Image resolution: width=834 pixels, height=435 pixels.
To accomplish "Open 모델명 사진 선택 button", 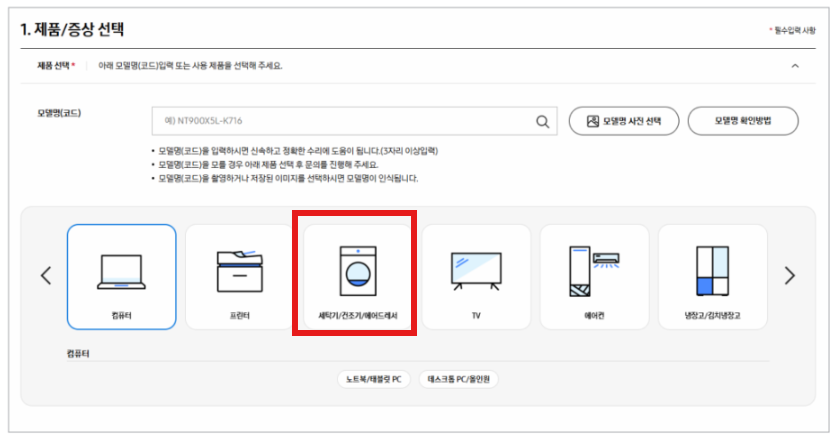I will [624, 121].
